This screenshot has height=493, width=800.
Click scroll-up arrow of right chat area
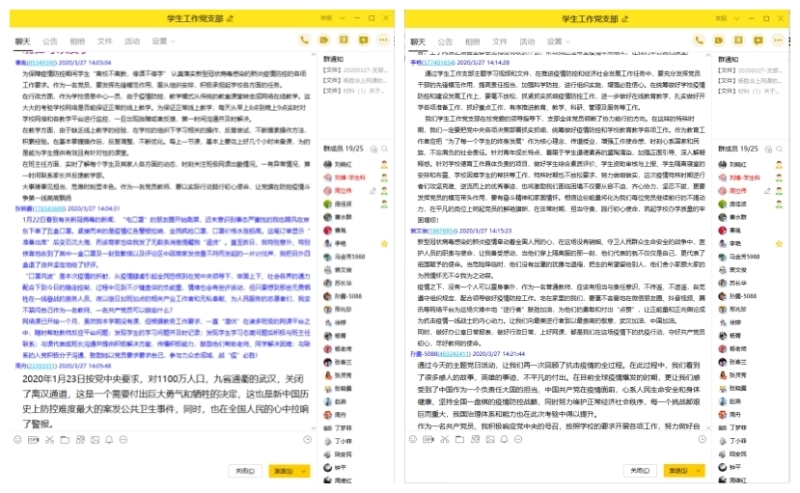(x=708, y=55)
